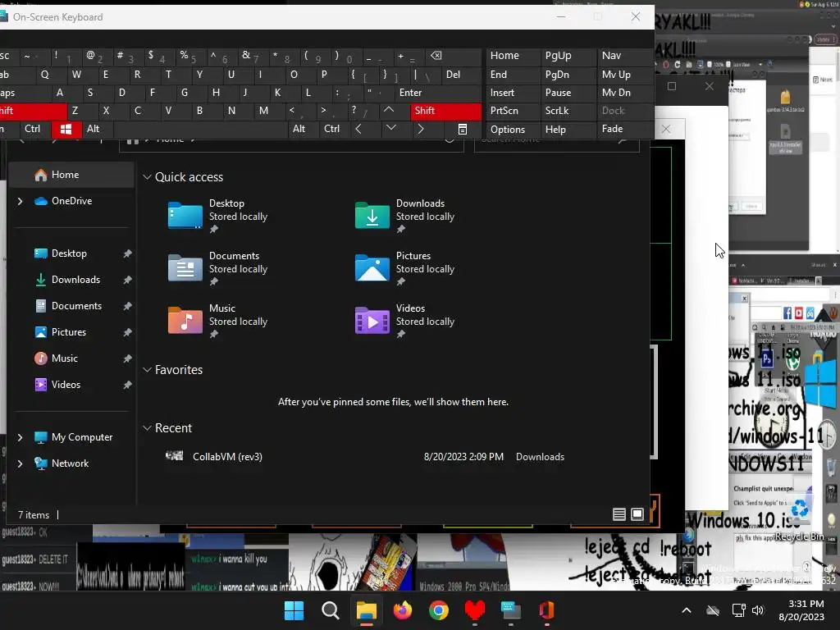The width and height of the screenshot is (840, 630).
Task: Open Recycle Bin on the desktop
Action: click(799, 518)
